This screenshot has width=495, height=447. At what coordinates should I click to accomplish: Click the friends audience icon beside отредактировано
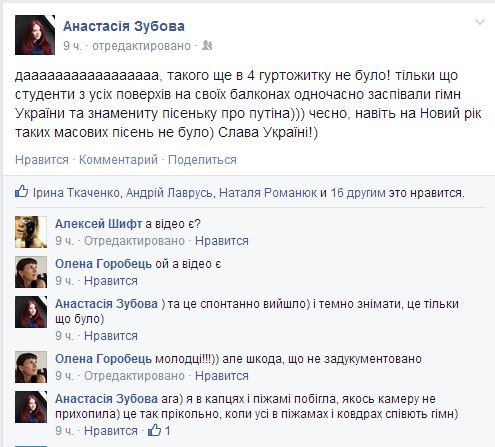pos(207,46)
